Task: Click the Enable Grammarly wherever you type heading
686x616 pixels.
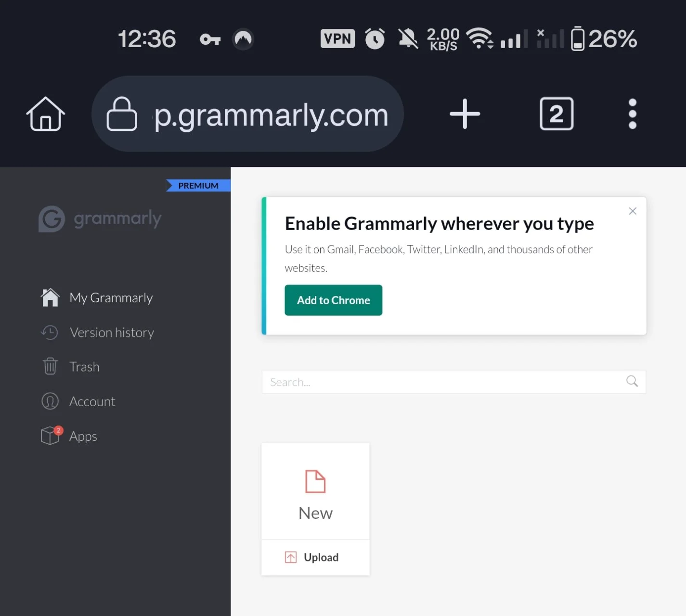Action: [439, 224]
